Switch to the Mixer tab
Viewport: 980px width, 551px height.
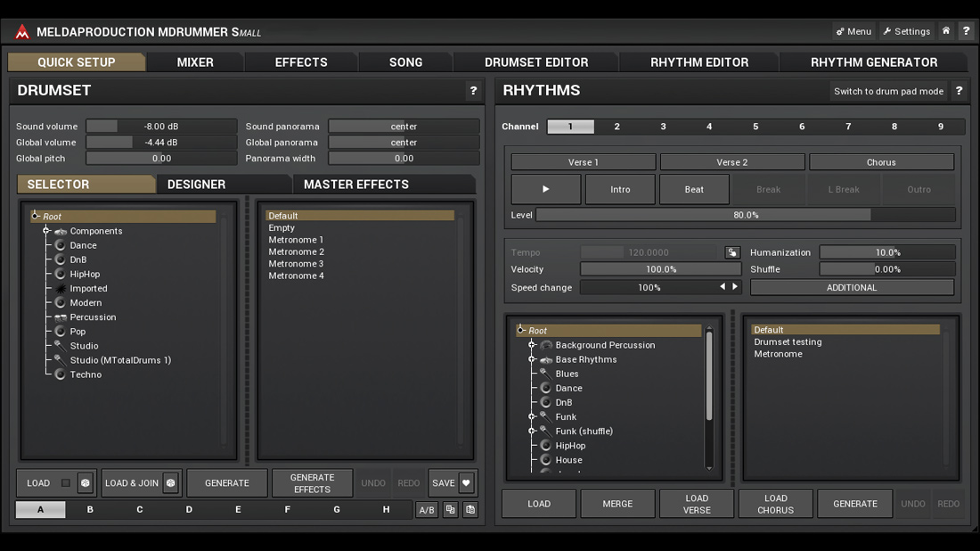tap(195, 62)
